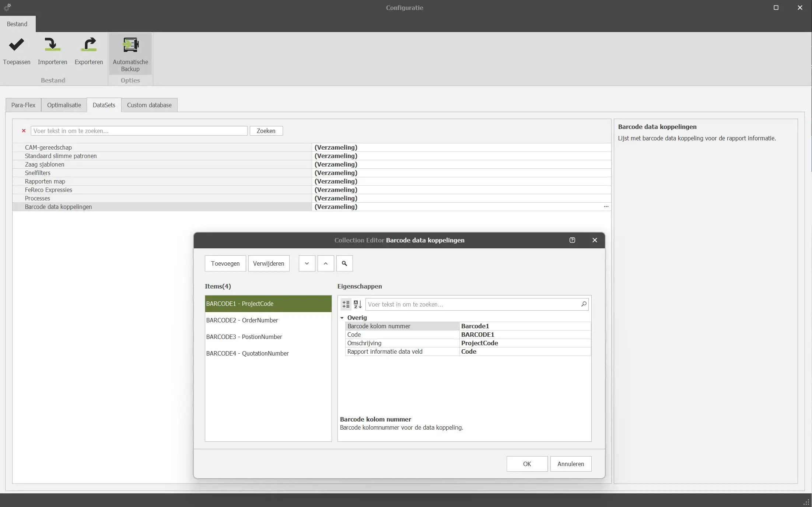Screen dimensions: 812x507
Task: Switch to the Optimalisatie tab
Action: point(64,105)
